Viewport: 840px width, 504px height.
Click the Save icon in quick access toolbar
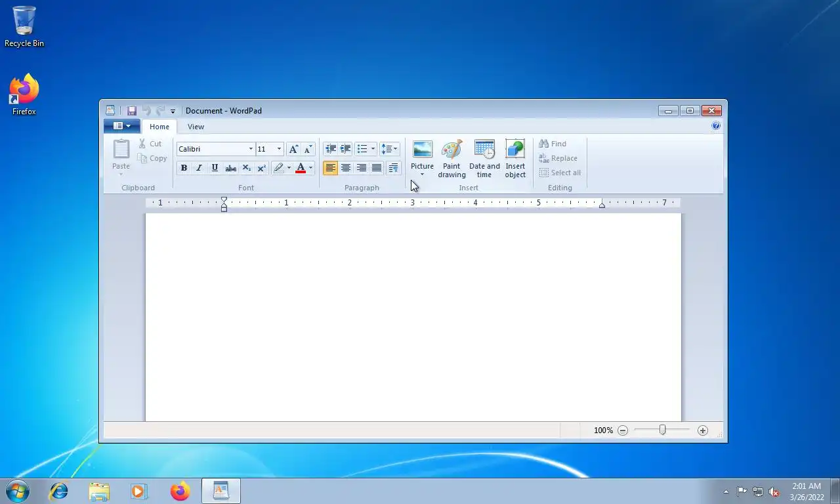[x=131, y=111]
